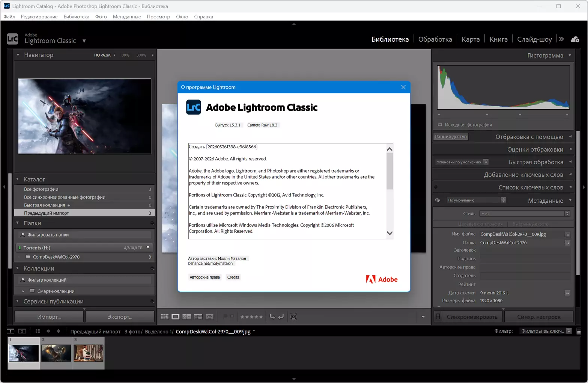Go to folder arrow next to CompDeskWalCol-2970

tap(567, 243)
